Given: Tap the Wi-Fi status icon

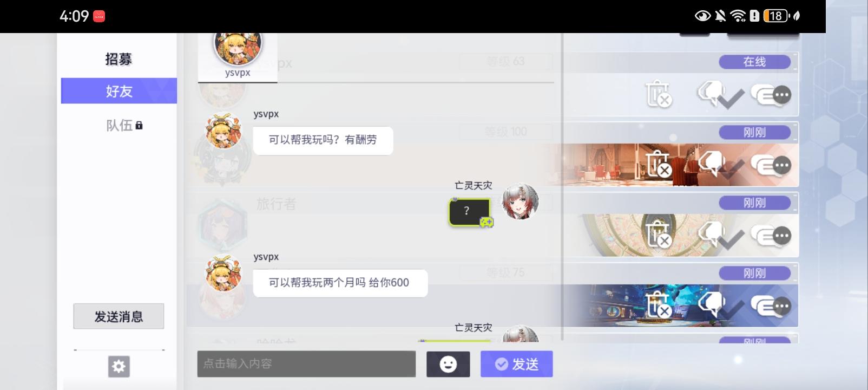Looking at the screenshot, I should [x=738, y=16].
